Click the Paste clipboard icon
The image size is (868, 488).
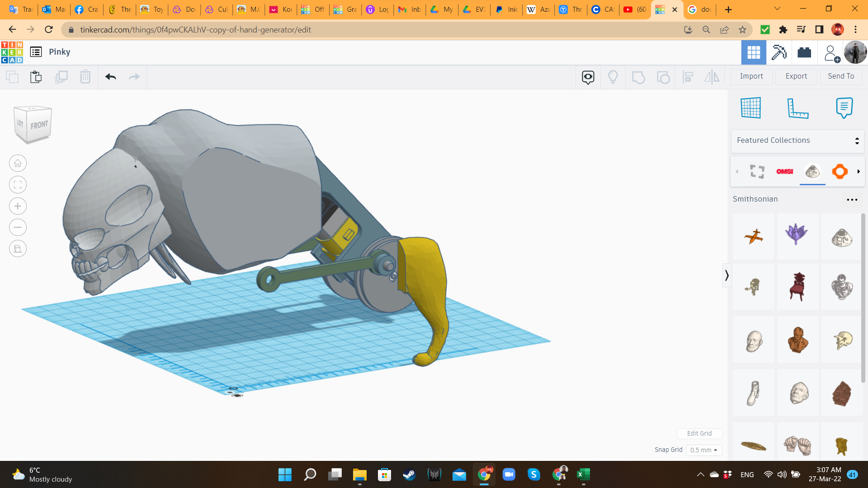(36, 77)
